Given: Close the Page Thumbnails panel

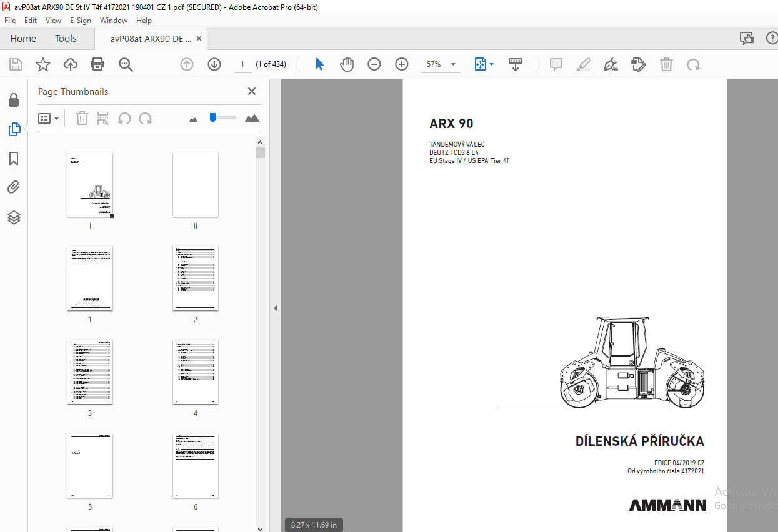Looking at the screenshot, I should (x=252, y=91).
